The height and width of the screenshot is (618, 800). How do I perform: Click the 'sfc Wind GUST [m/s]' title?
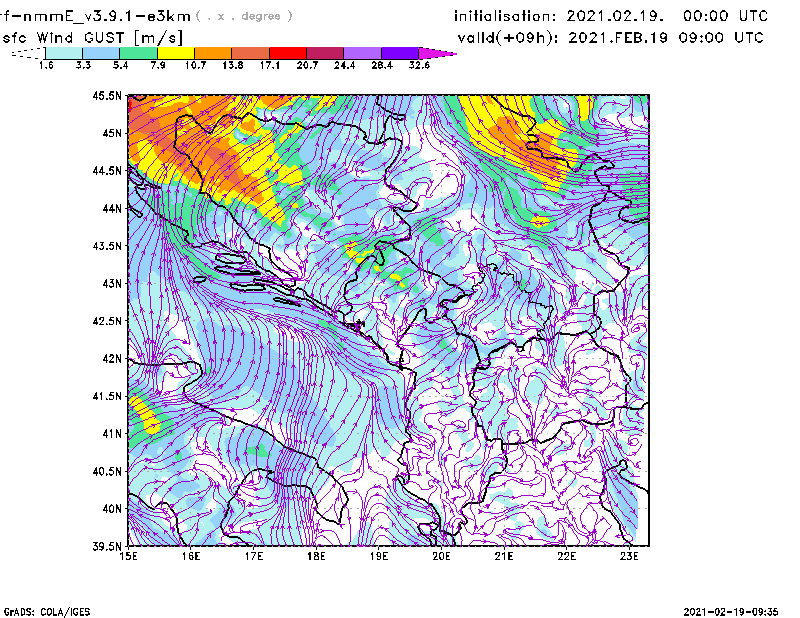click(92, 38)
